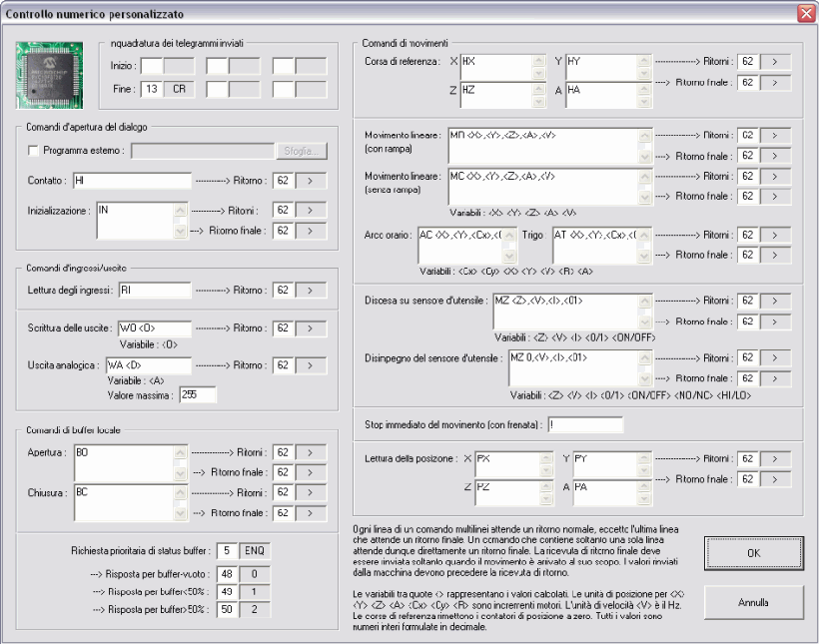Click the Sfoglia browse button

302,151
